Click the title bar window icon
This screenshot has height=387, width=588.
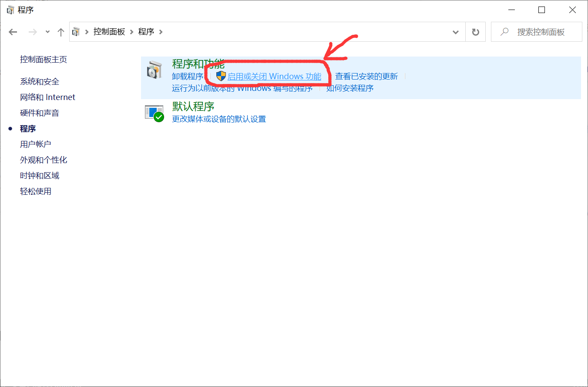pos(10,10)
